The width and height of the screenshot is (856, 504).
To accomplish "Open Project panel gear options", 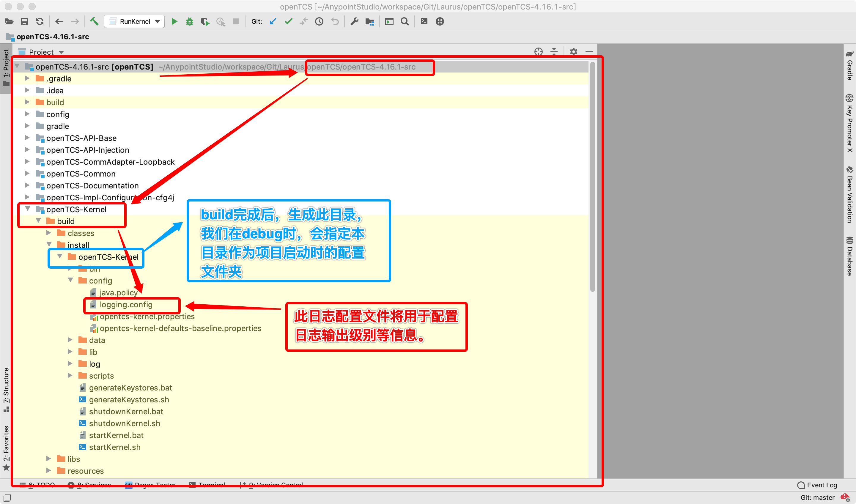I will [573, 52].
